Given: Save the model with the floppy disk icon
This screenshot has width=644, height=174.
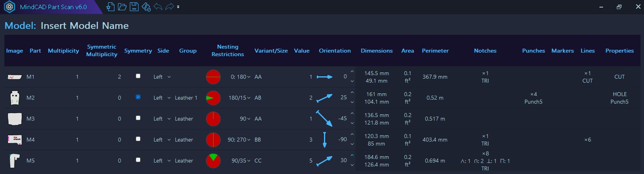Looking at the screenshot, I should pyautogui.click(x=134, y=7).
